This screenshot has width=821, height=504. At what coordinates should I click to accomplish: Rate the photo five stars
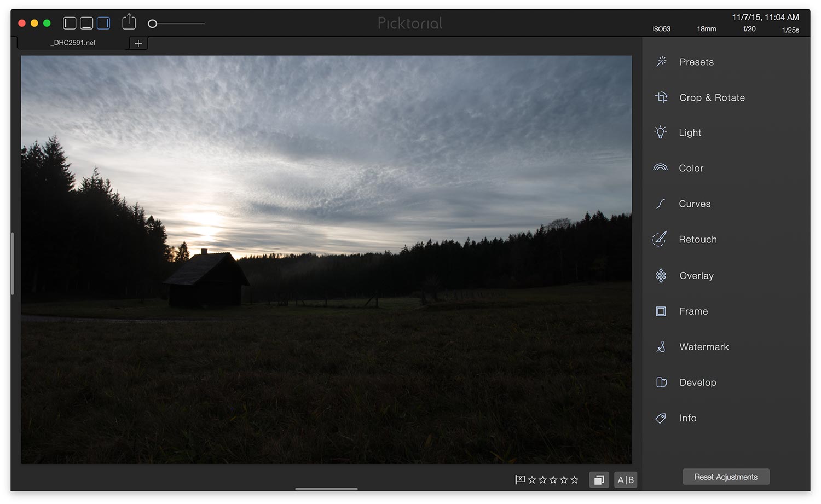click(x=574, y=480)
